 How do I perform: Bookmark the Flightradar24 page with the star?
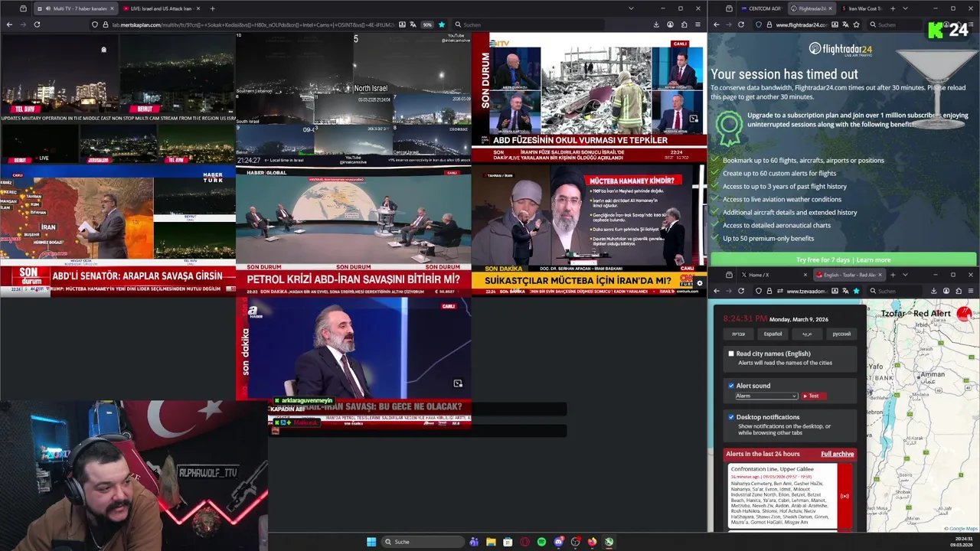(856, 24)
